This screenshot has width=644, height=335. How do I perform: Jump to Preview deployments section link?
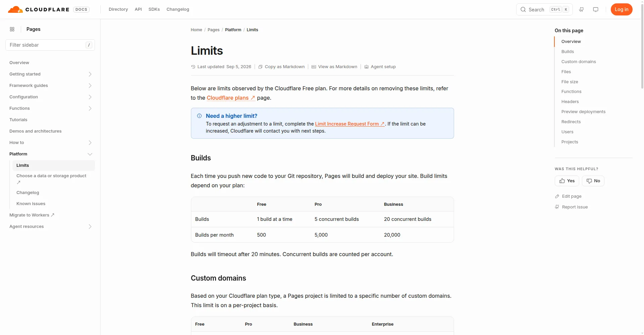pos(583,112)
